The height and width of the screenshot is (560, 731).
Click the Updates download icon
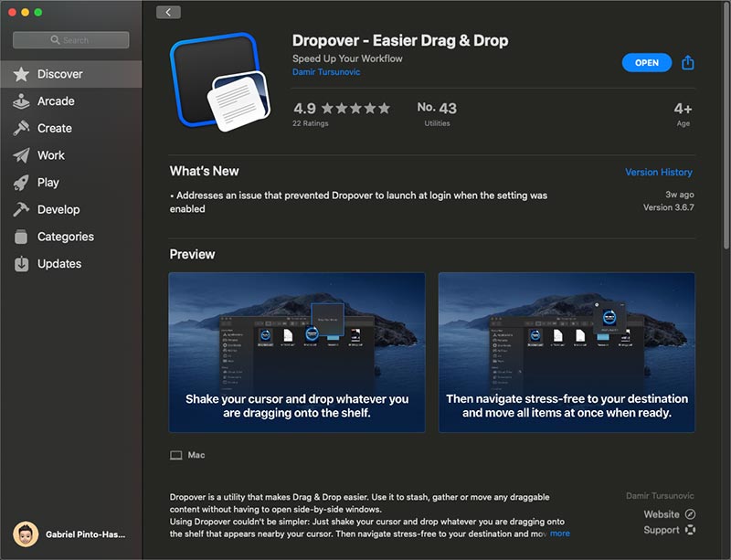click(21, 264)
